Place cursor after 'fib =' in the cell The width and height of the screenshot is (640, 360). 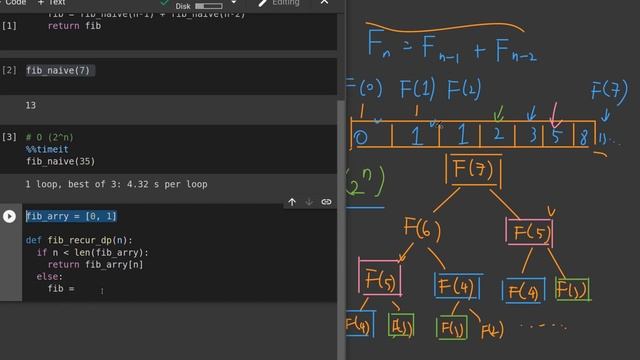click(76, 289)
